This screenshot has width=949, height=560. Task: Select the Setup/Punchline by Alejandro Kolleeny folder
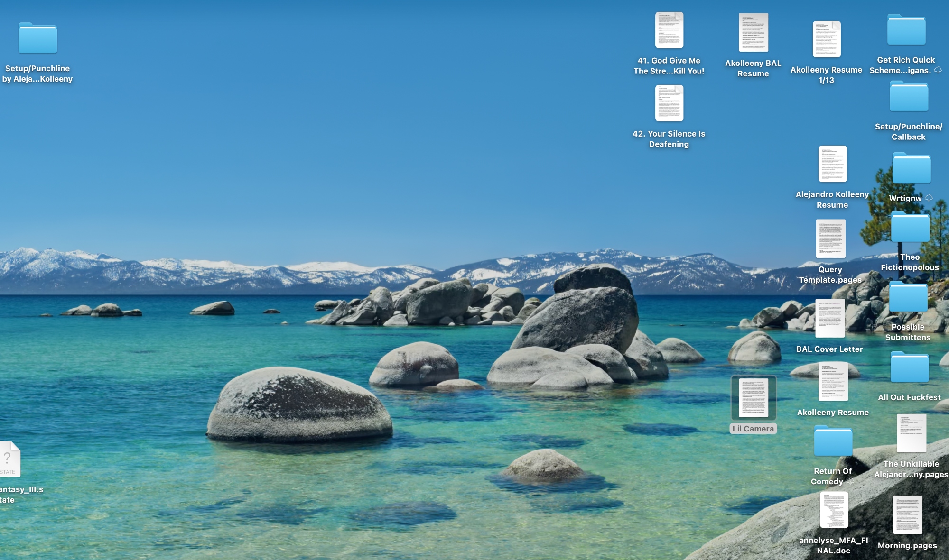pyautogui.click(x=37, y=38)
